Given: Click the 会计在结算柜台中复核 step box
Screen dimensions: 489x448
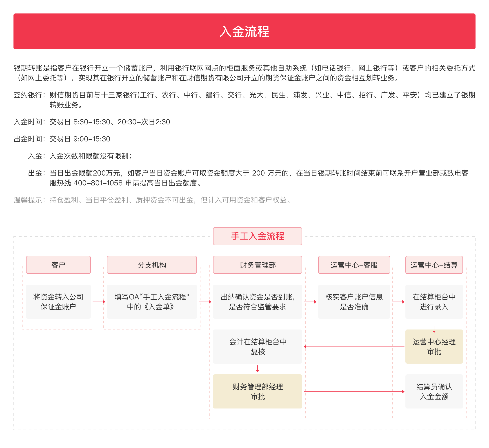Looking at the screenshot, I should pyautogui.click(x=258, y=347).
